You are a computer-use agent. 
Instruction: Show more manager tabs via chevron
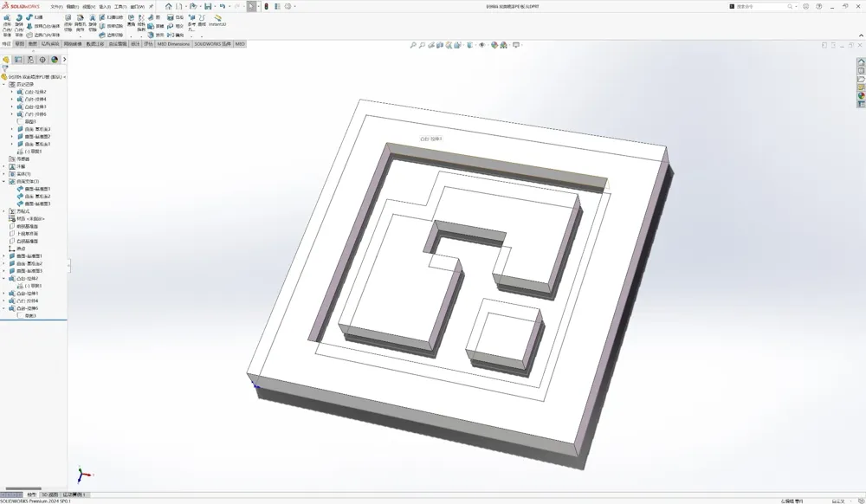pos(64,59)
